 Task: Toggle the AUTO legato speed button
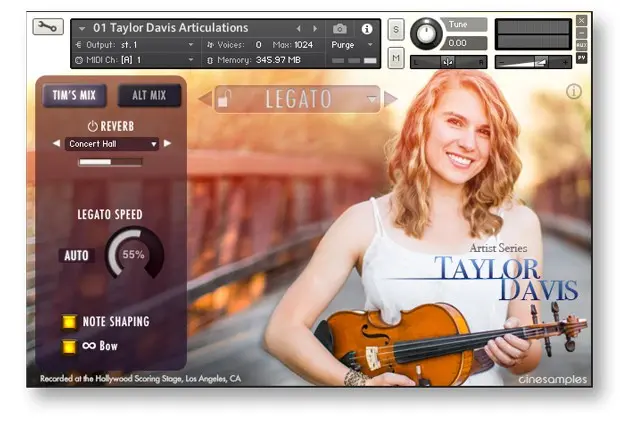(76, 256)
